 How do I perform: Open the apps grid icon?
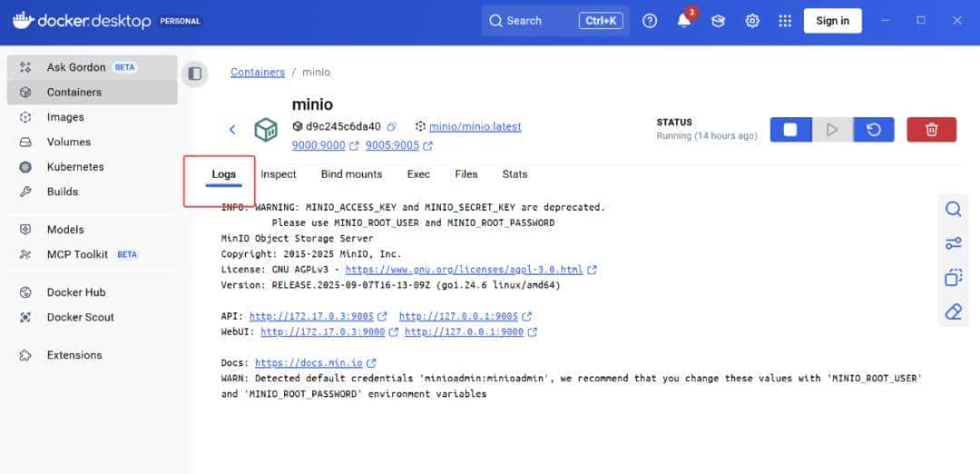pos(785,21)
